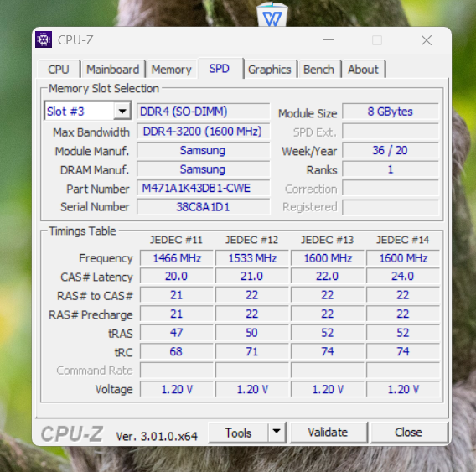476x472 pixels.
Task: Click the Close button at bottom
Action: pyautogui.click(x=409, y=433)
